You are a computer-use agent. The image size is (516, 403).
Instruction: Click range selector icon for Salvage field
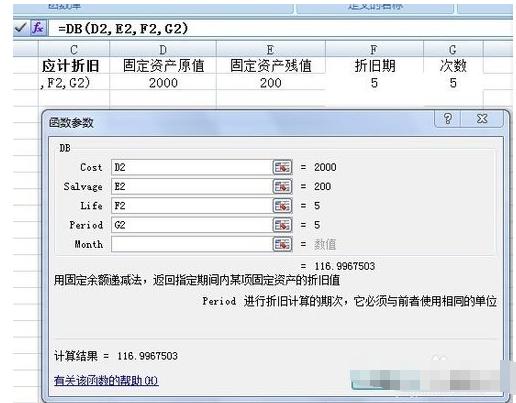coord(282,187)
